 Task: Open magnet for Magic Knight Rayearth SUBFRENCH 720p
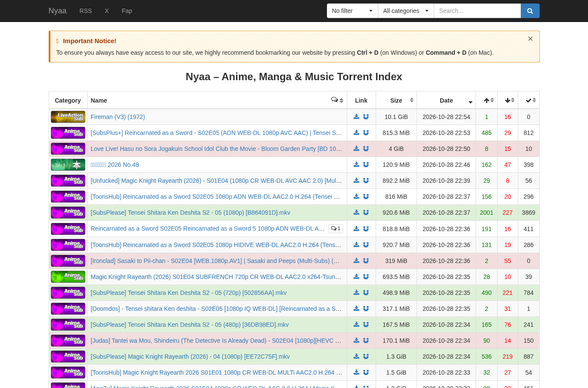(x=366, y=277)
